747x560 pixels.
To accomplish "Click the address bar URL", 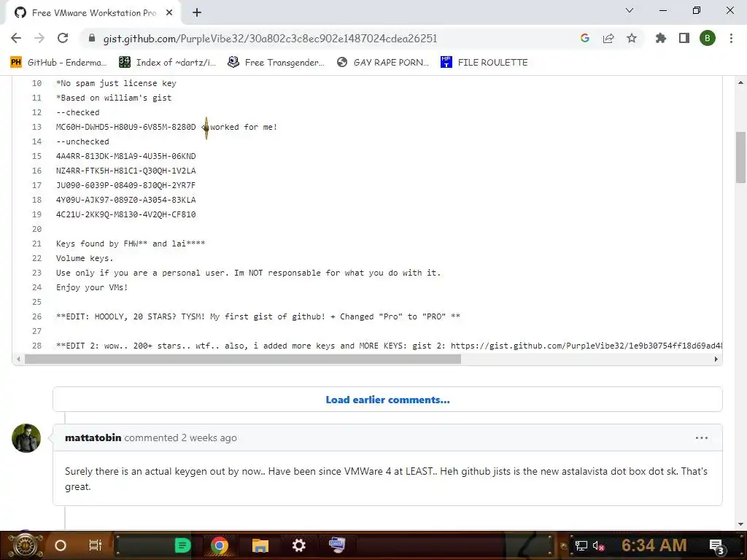I will click(270, 38).
